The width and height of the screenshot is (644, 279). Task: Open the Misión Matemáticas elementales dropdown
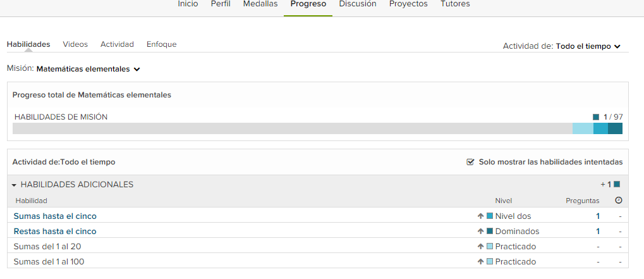[88, 69]
